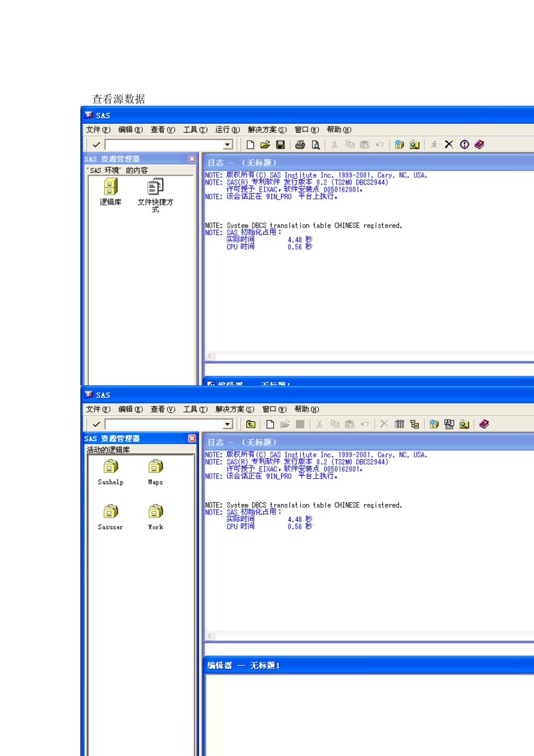Click Break exclamation icon in upper toolbar

(x=464, y=145)
